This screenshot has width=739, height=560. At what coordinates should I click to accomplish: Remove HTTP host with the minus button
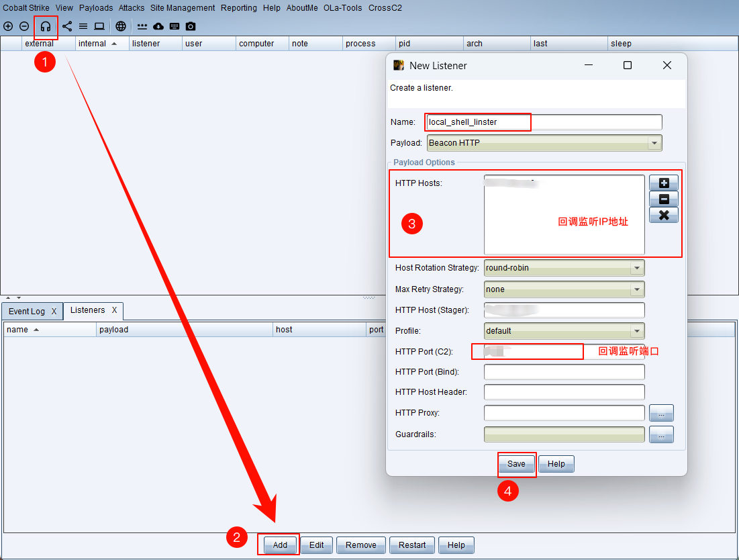point(664,199)
